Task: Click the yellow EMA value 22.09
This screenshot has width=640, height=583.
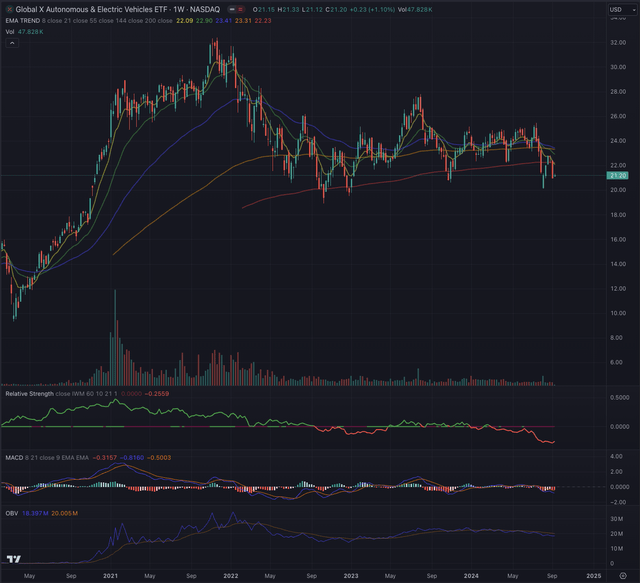Action: tap(184, 20)
